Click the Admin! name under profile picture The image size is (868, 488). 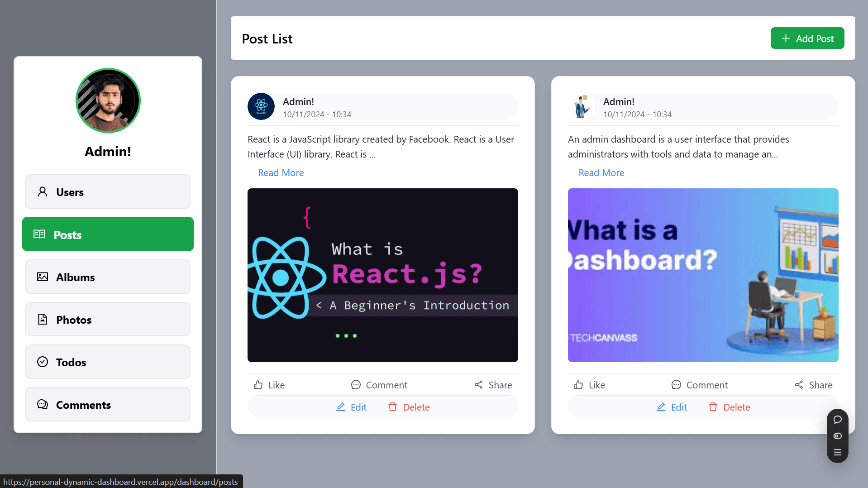[x=108, y=151]
